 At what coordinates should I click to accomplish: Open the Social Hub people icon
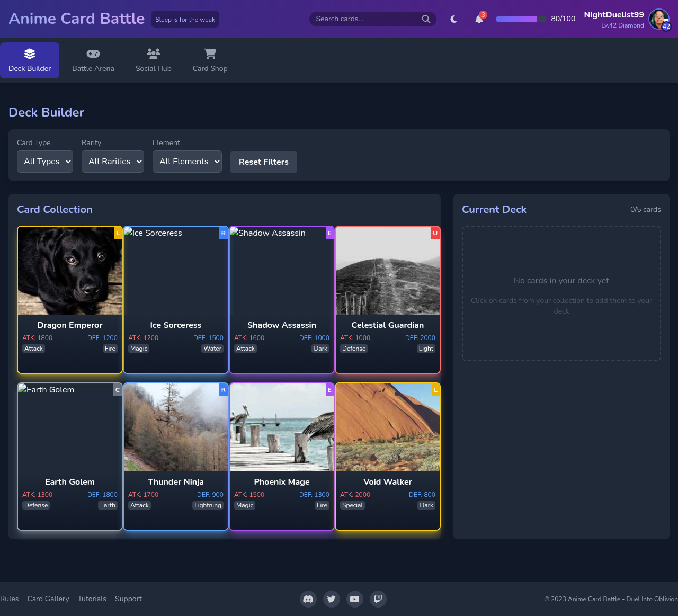pos(153,53)
